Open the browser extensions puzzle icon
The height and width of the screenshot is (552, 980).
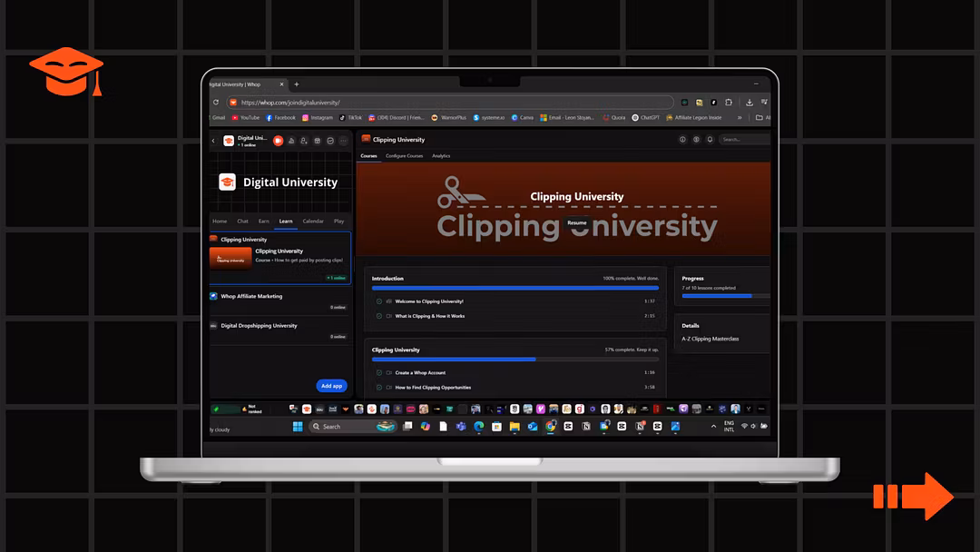[729, 103]
